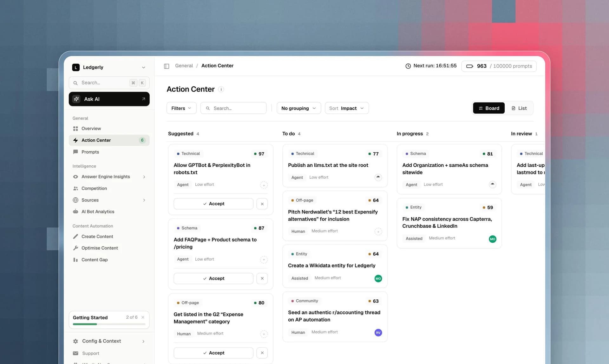Switch to List view

tap(519, 108)
